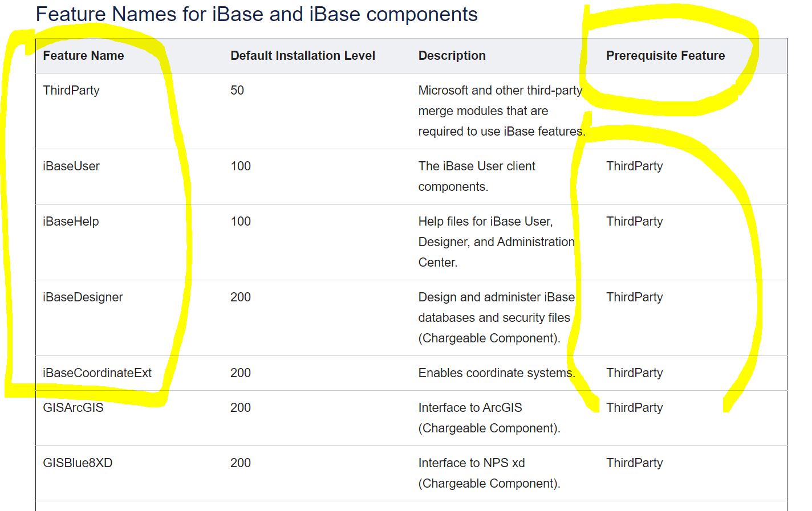Viewport: 812px width, 511px height.
Task: Click the Prerequisite Feature column header
Action: [665, 55]
